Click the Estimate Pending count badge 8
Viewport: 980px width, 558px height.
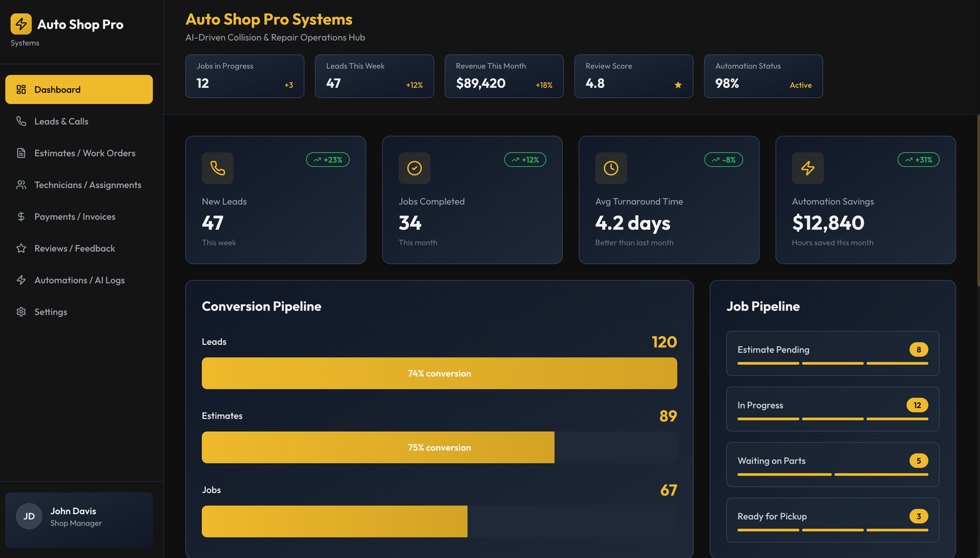pyautogui.click(x=919, y=350)
